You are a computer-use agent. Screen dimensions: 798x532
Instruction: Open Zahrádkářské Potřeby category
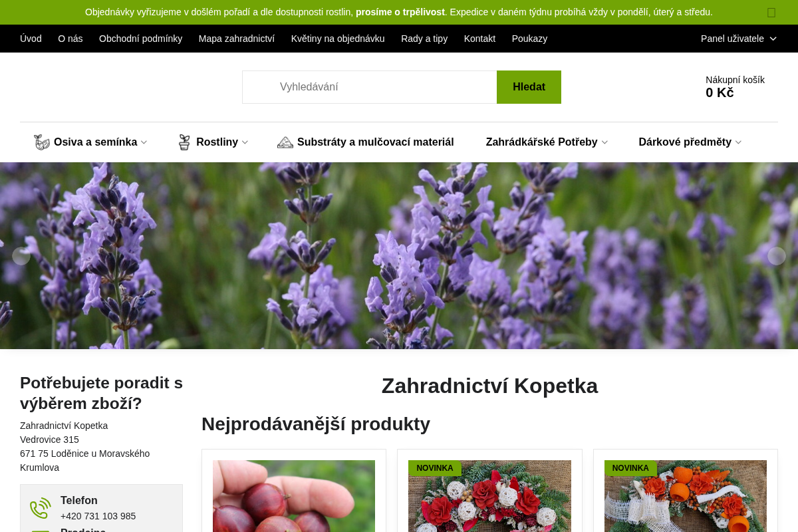coord(541,142)
